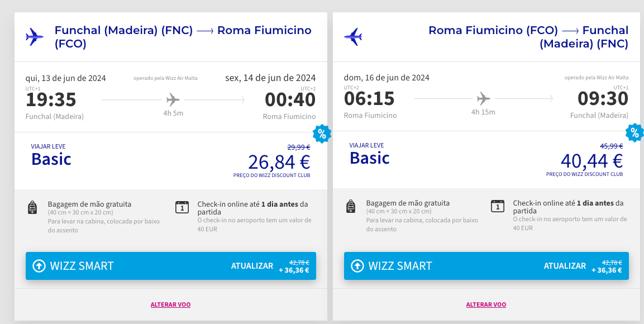Click ALTERAR VOO for the Roma to Funchal flight
644x324 pixels.
pyautogui.click(x=486, y=304)
